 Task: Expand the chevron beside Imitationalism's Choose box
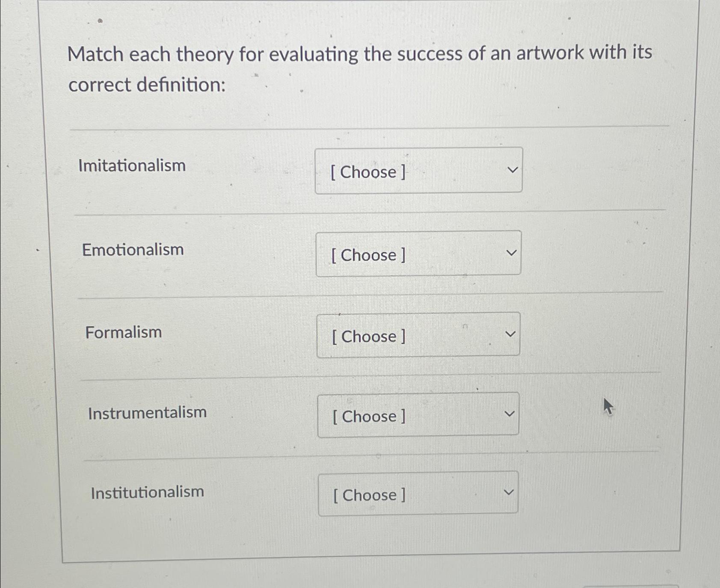pos(512,170)
